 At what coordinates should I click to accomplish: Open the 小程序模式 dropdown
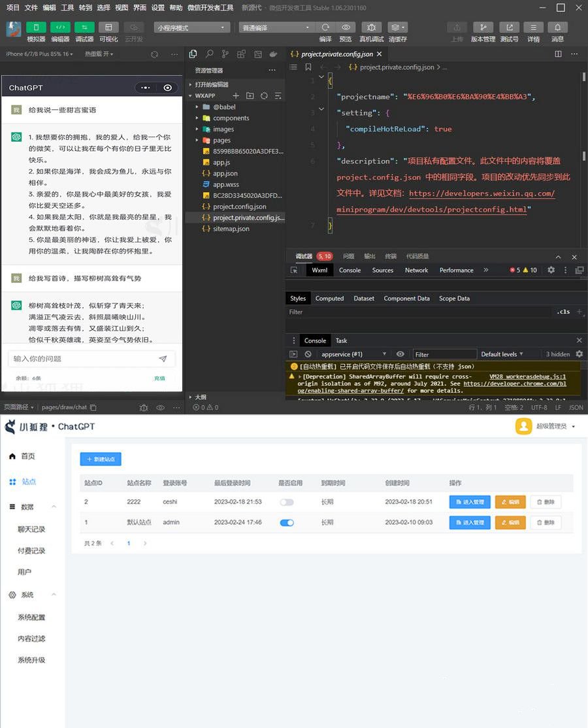(191, 27)
